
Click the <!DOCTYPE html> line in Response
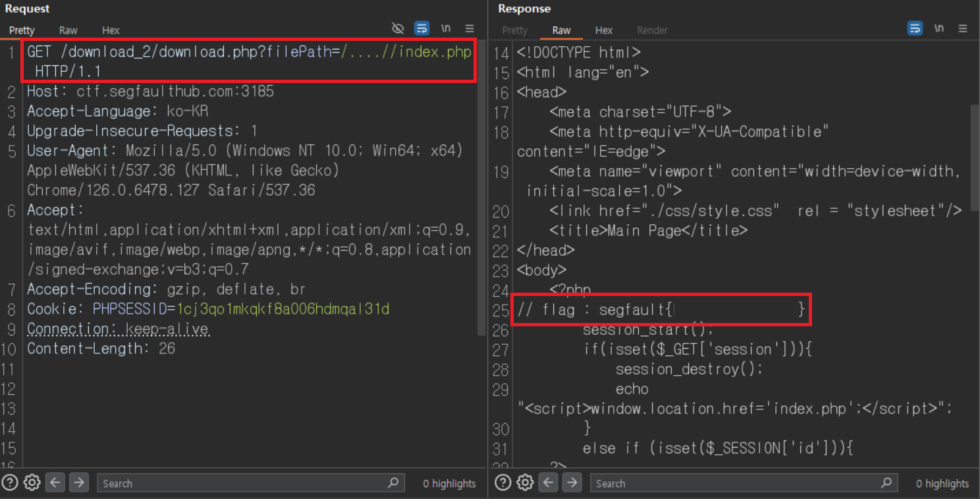[579, 52]
